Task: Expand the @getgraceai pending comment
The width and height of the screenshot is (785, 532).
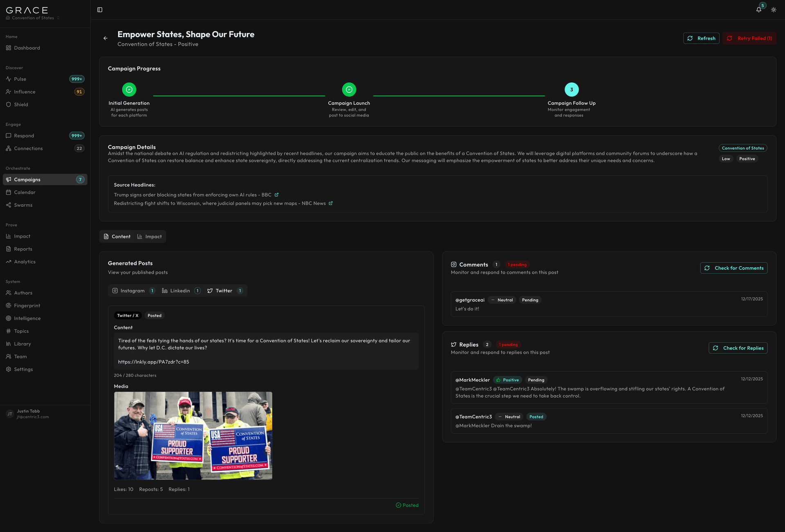Action: click(x=608, y=304)
